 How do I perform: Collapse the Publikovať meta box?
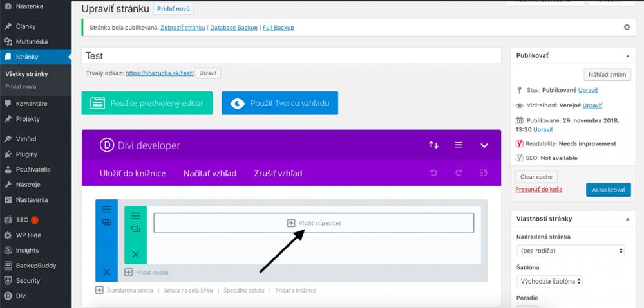[x=627, y=55]
